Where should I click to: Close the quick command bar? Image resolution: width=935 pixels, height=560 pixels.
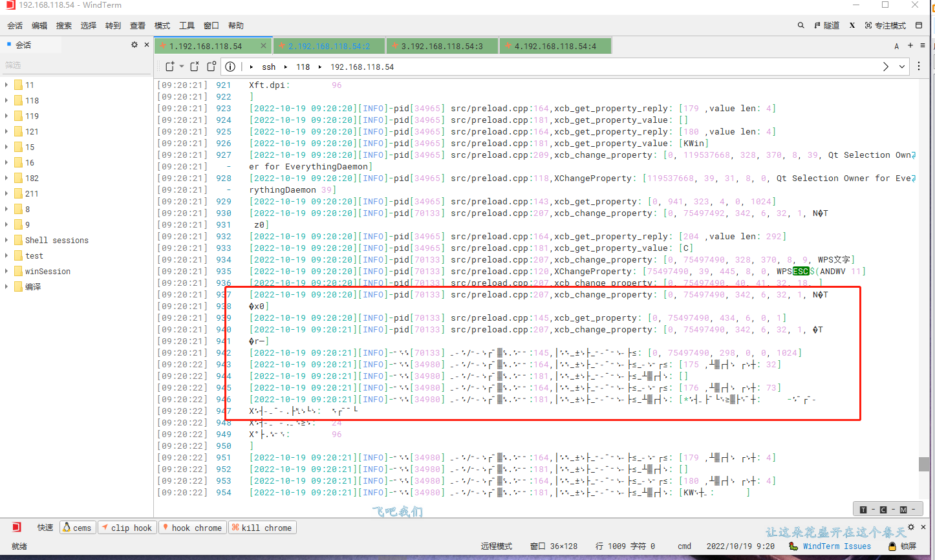click(x=923, y=527)
